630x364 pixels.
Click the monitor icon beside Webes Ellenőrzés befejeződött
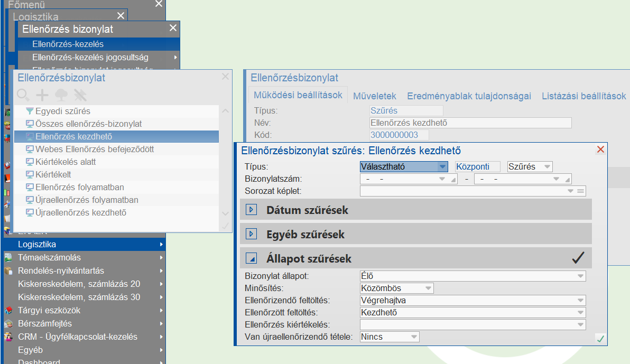coord(30,149)
